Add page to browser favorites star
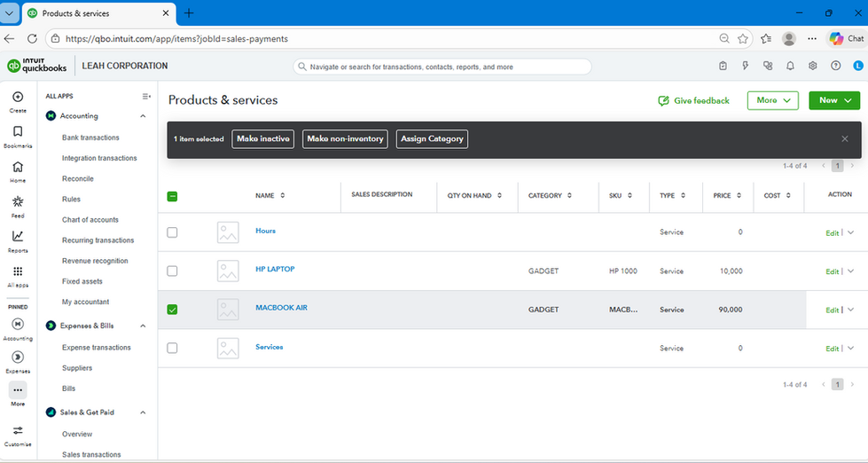The image size is (868, 463). [x=743, y=39]
